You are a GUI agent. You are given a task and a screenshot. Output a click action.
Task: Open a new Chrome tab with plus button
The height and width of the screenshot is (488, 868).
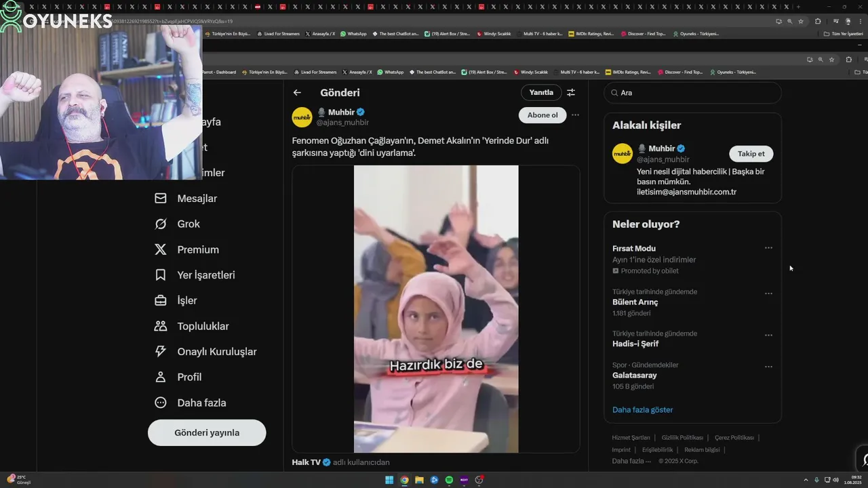(798, 7)
